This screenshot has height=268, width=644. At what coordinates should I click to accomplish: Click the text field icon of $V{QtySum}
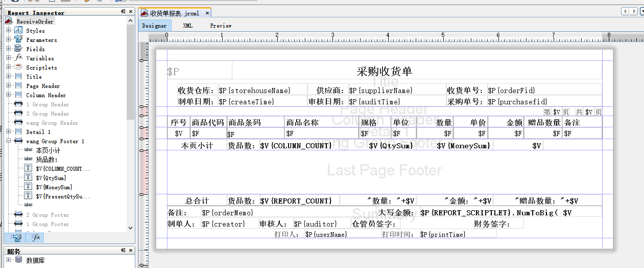coord(28,178)
